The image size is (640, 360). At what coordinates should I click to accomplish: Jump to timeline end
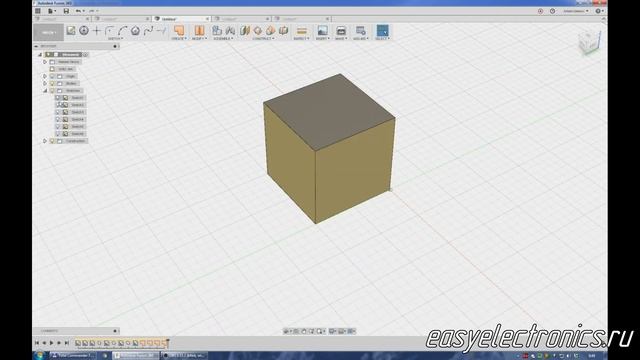[x=67, y=343]
